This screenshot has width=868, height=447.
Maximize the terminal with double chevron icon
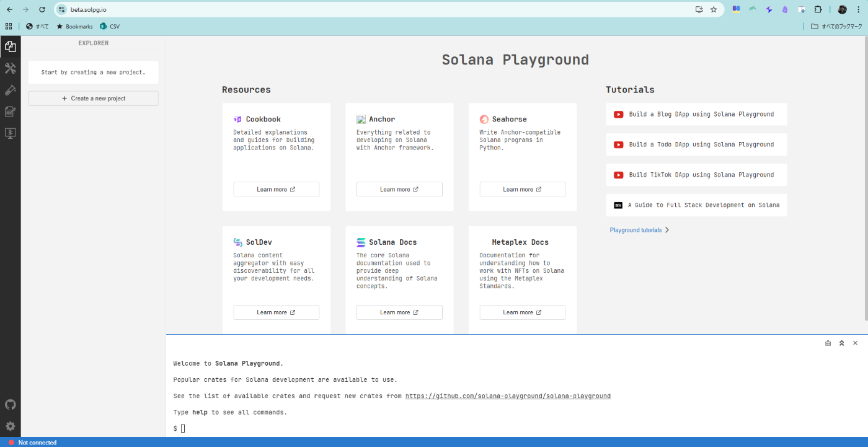coord(841,343)
